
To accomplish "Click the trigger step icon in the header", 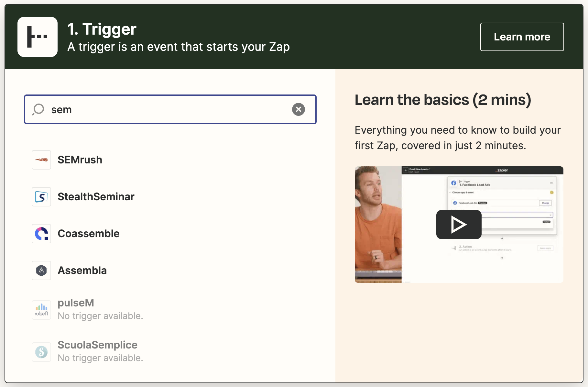I will (37, 37).
